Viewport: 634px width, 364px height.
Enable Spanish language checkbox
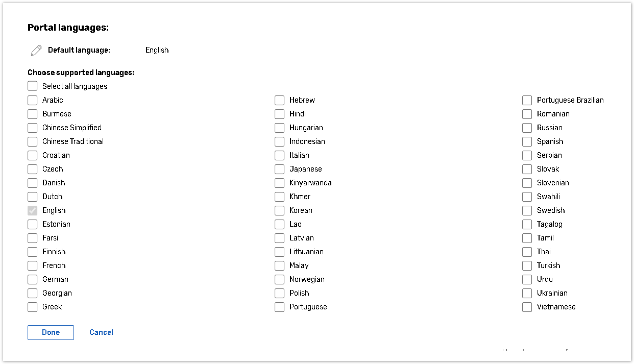(x=527, y=141)
